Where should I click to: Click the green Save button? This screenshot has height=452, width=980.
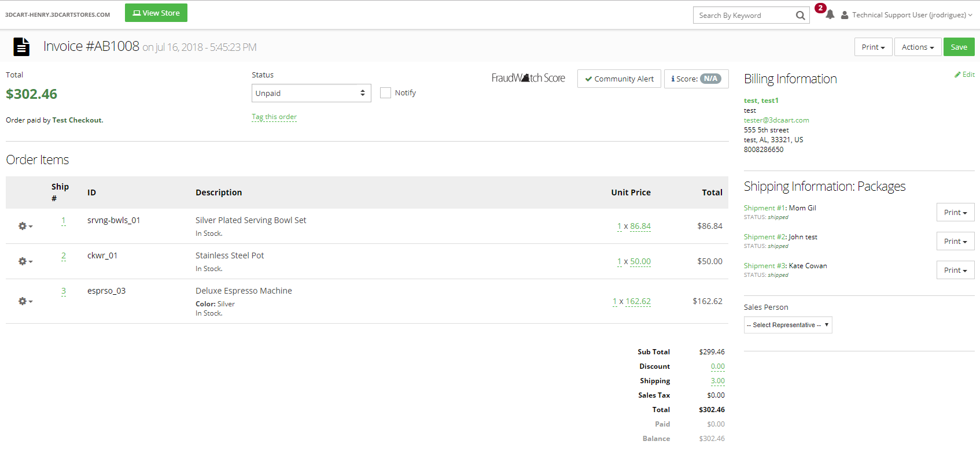(x=959, y=47)
